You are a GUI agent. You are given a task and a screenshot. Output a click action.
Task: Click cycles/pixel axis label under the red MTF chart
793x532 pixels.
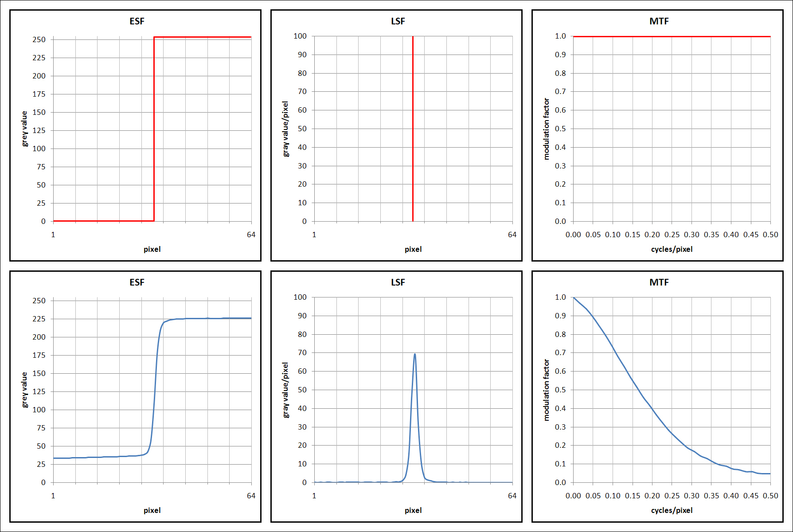click(x=672, y=249)
